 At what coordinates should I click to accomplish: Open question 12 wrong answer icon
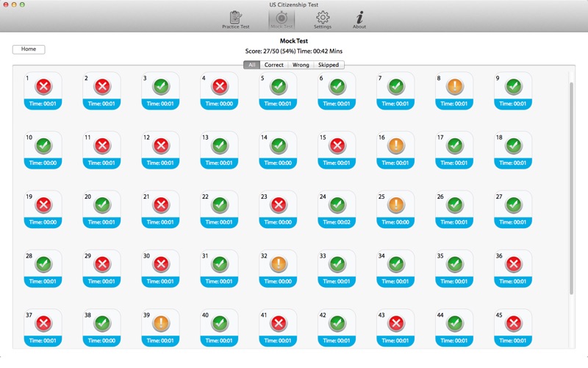coord(161,146)
